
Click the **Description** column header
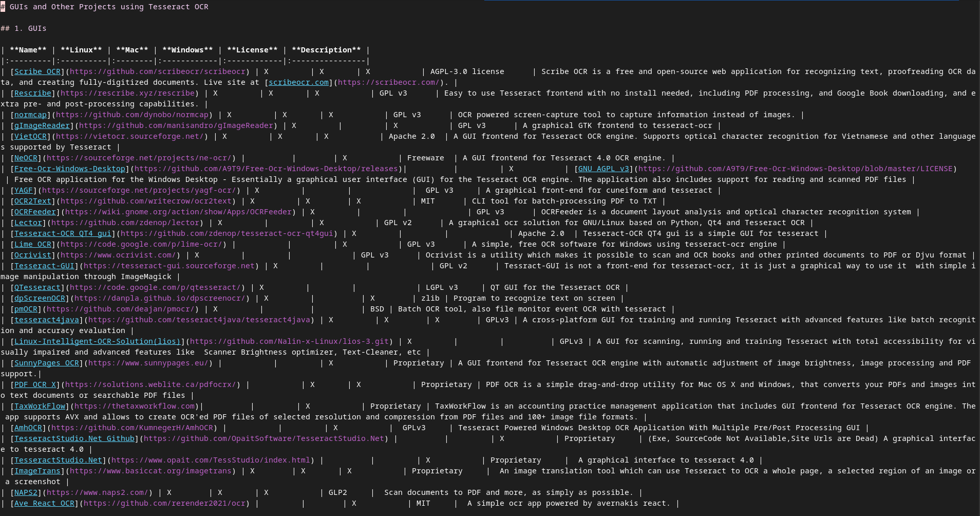coord(326,50)
